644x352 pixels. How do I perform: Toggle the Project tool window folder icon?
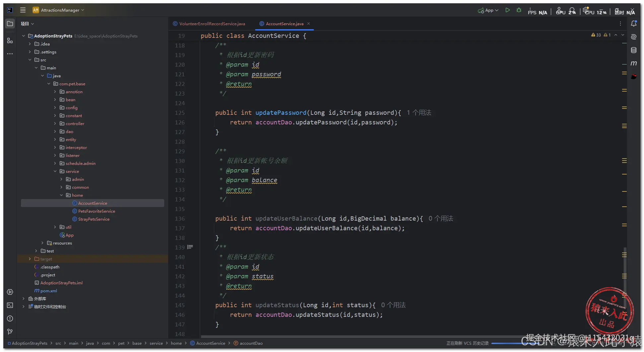click(x=10, y=24)
